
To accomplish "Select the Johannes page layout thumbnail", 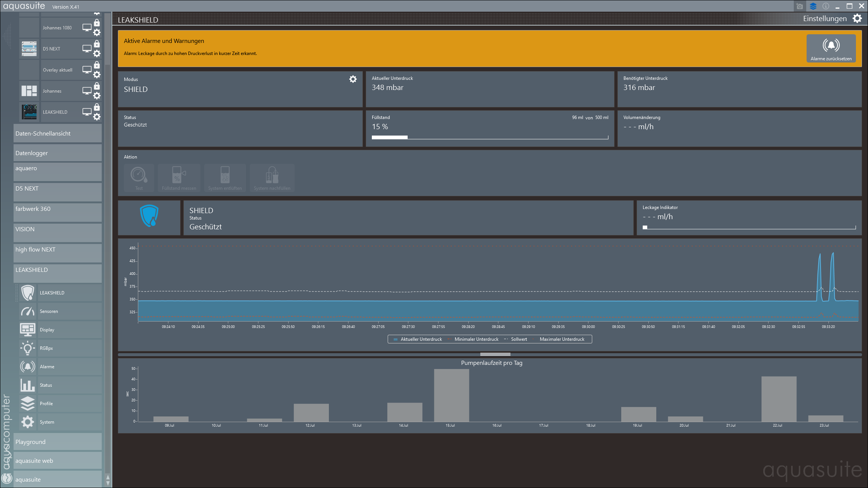I will click(x=29, y=91).
